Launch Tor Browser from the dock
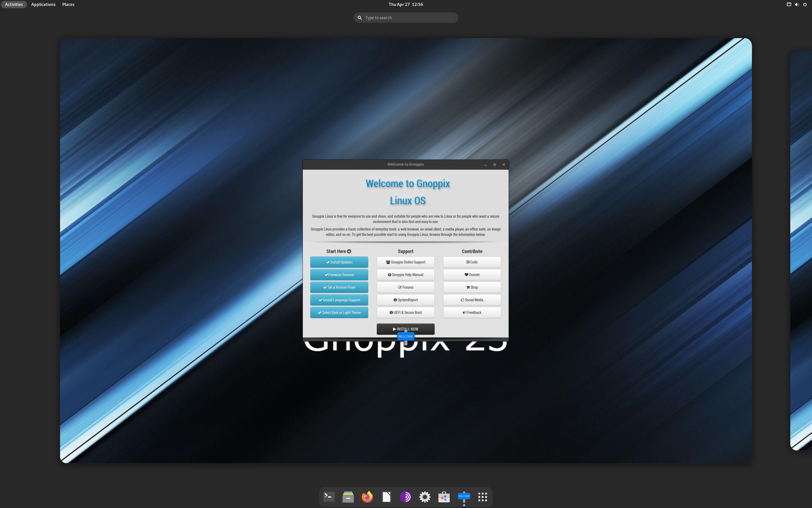 pyautogui.click(x=405, y=497)
